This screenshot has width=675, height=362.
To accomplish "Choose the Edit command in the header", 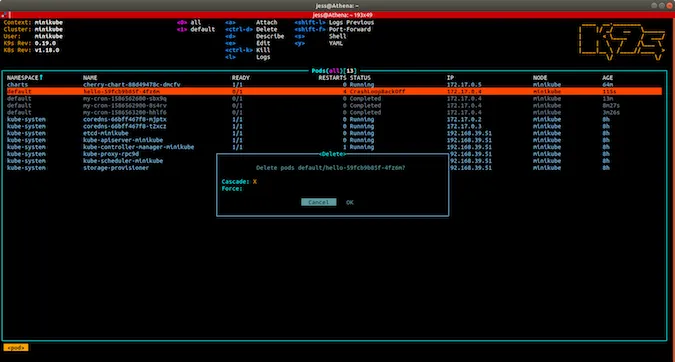I will click(263, 43).
